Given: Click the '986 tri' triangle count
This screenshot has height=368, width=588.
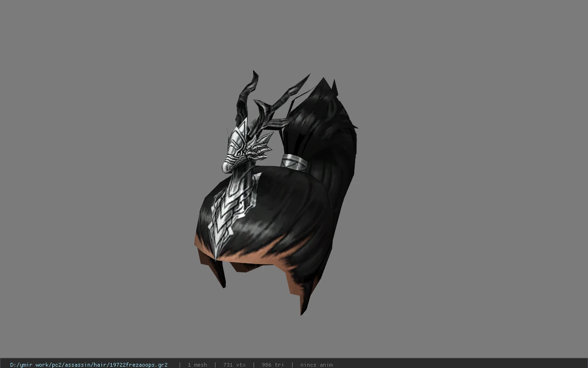Looking at the screenshot, I should click(273, 365).
